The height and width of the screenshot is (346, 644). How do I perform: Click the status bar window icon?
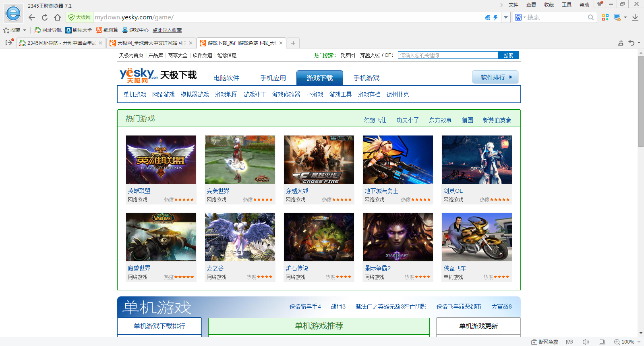point(602,342)
